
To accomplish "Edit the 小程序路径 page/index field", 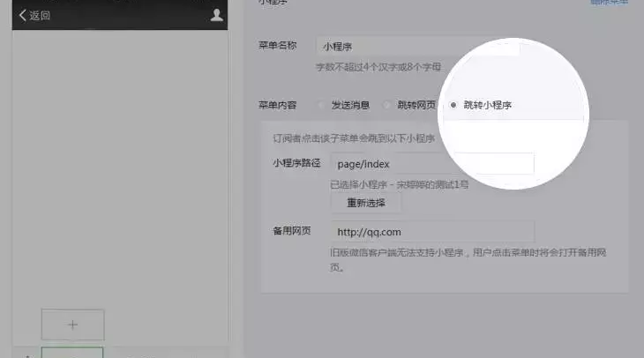I will click(432, 164).
